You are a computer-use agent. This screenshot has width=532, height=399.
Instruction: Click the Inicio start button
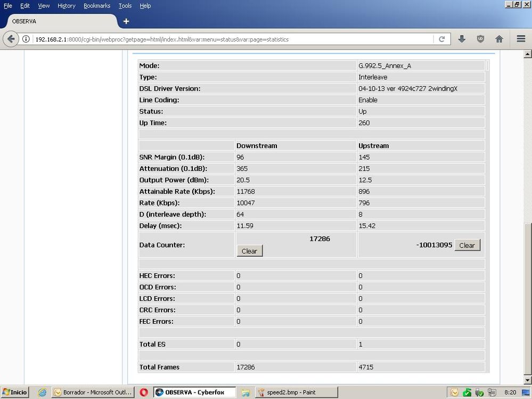pos(14,392)
